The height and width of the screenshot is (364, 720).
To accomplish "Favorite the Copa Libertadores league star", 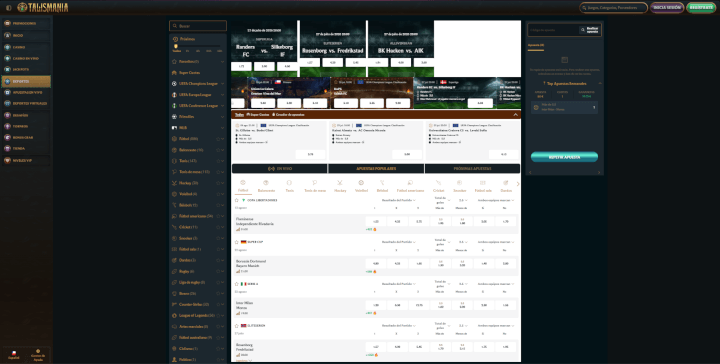I will point(237,200).
